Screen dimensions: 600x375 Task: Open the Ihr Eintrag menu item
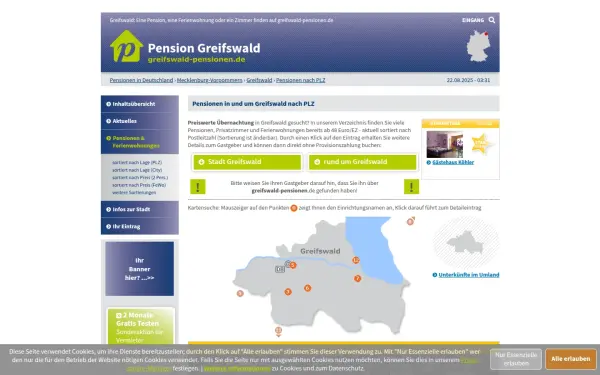pos(140,226)
